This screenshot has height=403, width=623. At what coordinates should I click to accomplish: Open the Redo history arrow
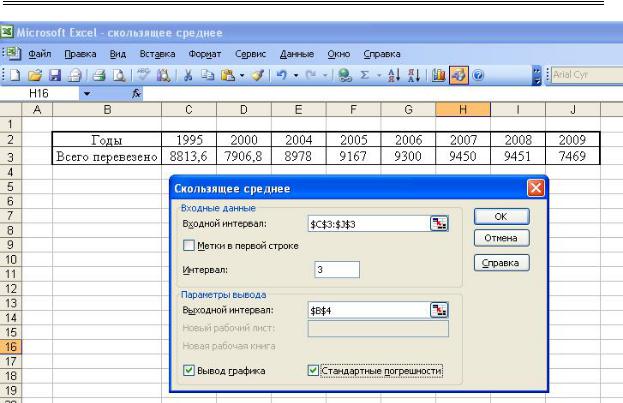click(x=325, y=75)
